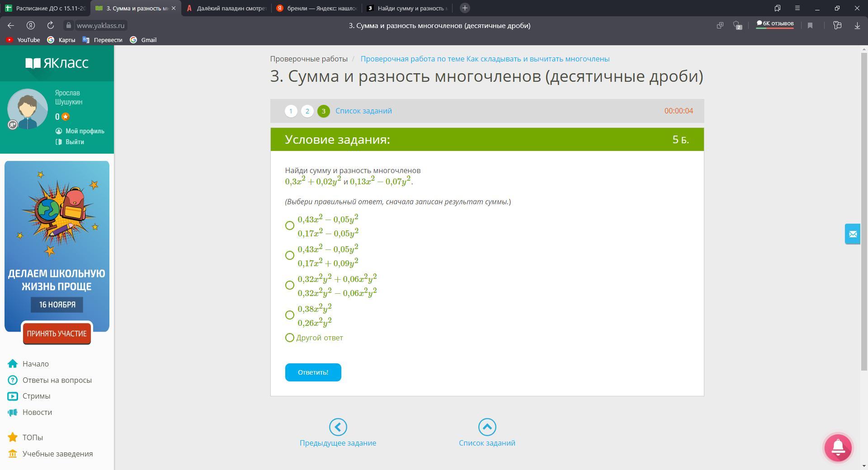Viewport: 868px width, 470px height.
Task: Go back with the browser back arrow
Action: point(11,26)
